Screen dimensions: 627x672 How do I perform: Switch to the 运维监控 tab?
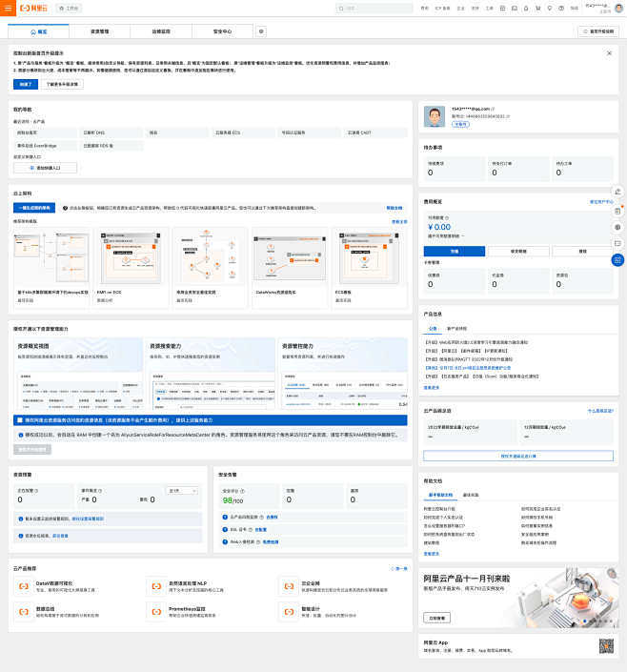(161, 31)
